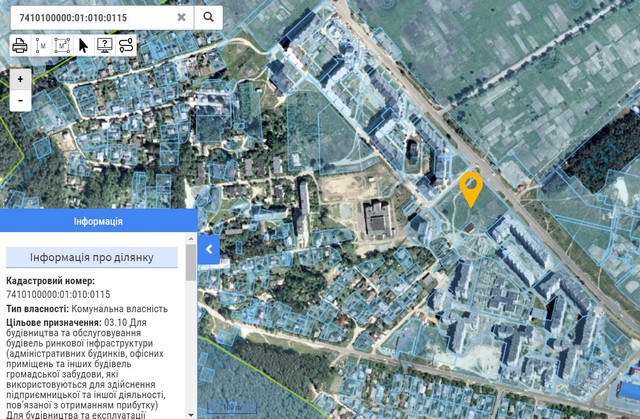Collapse the information side panel

[208, 249]
